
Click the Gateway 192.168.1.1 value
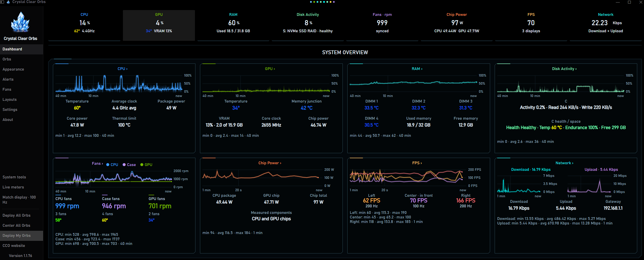(x=613, y=208)
